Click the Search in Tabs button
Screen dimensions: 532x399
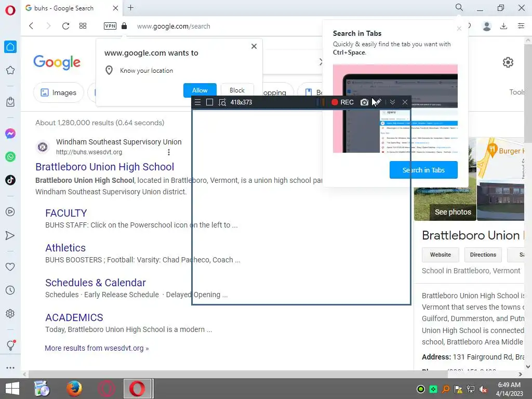[x=423, y=170]
